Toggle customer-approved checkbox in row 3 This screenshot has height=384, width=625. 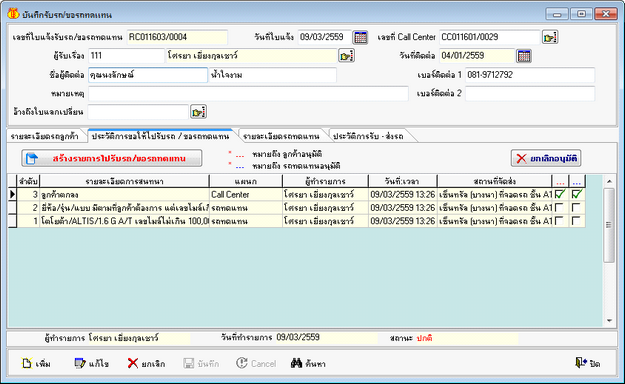(560, 194)
